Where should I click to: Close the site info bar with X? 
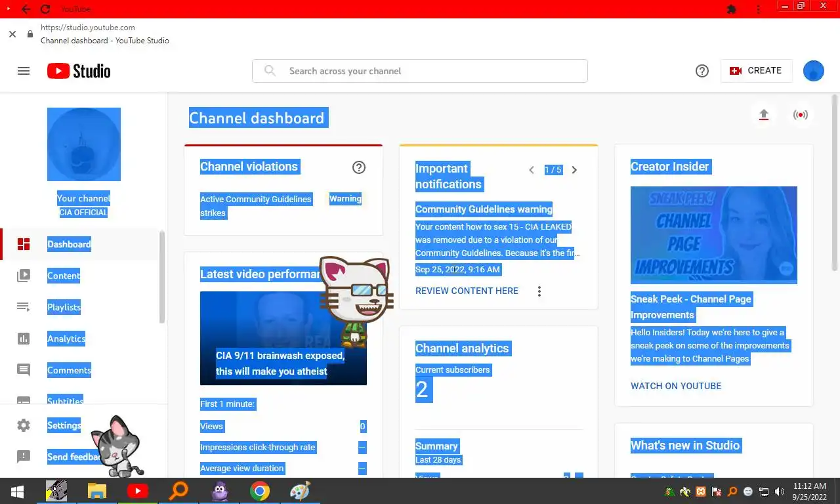pyautogui.click(x=12, y=34)
